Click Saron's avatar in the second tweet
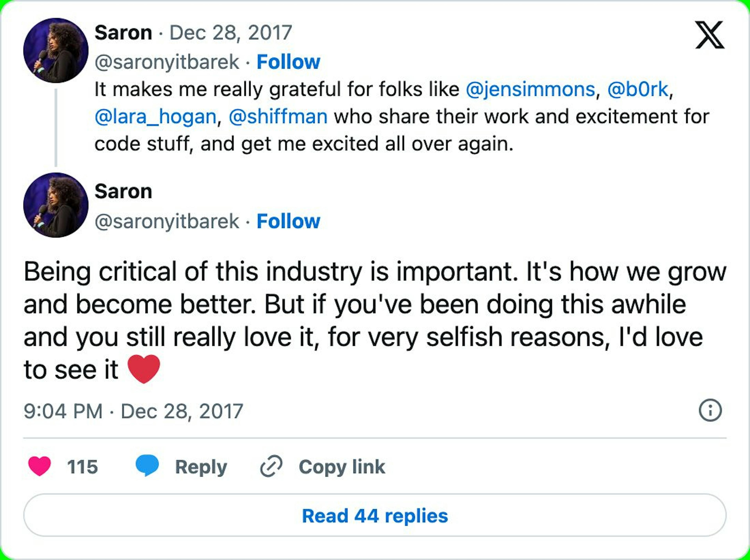This screenshot has height=560, width=750. (56, 205)
